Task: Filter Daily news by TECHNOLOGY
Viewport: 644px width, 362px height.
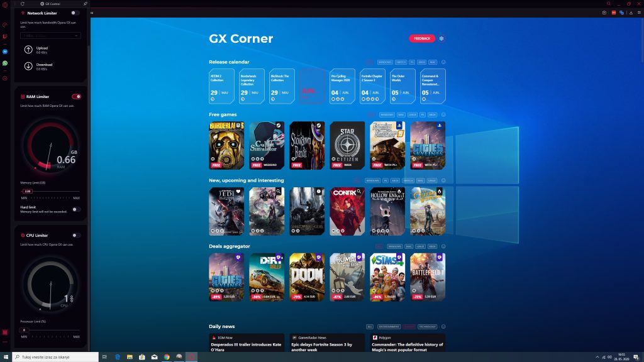Action: pyautogui.click(x=427, y=327)
